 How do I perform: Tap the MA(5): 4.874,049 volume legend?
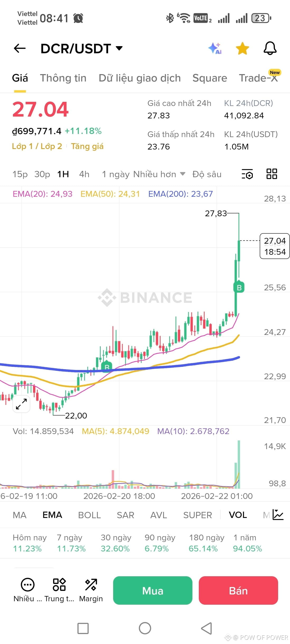pyautogui.click(x=115, y=431)
